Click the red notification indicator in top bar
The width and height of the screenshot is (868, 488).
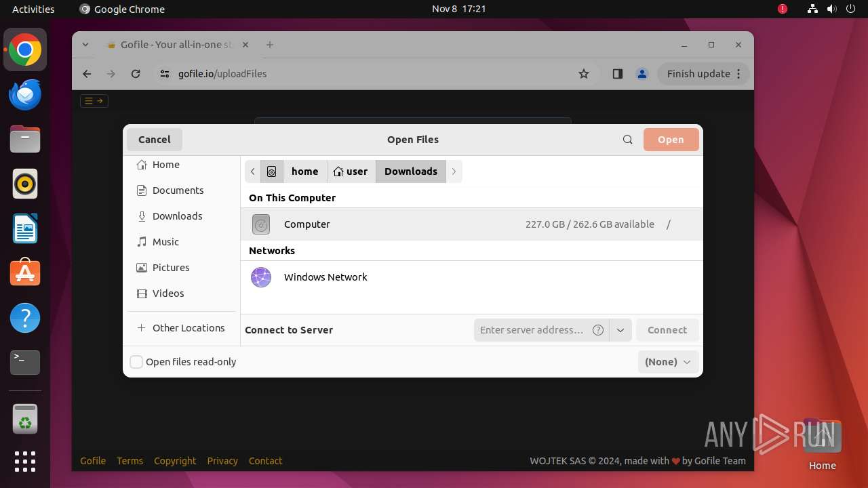click(783, 9)
